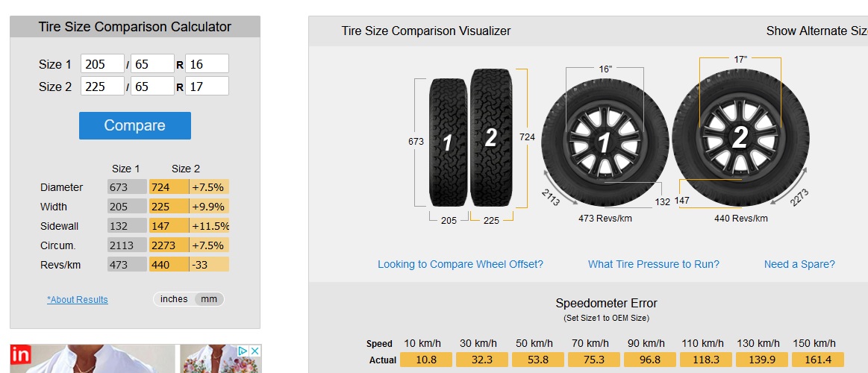Click the AdChoices triangle icon on the ad
Image resolution: width=868 pixels, height=373 pixels.
[243, 351]
